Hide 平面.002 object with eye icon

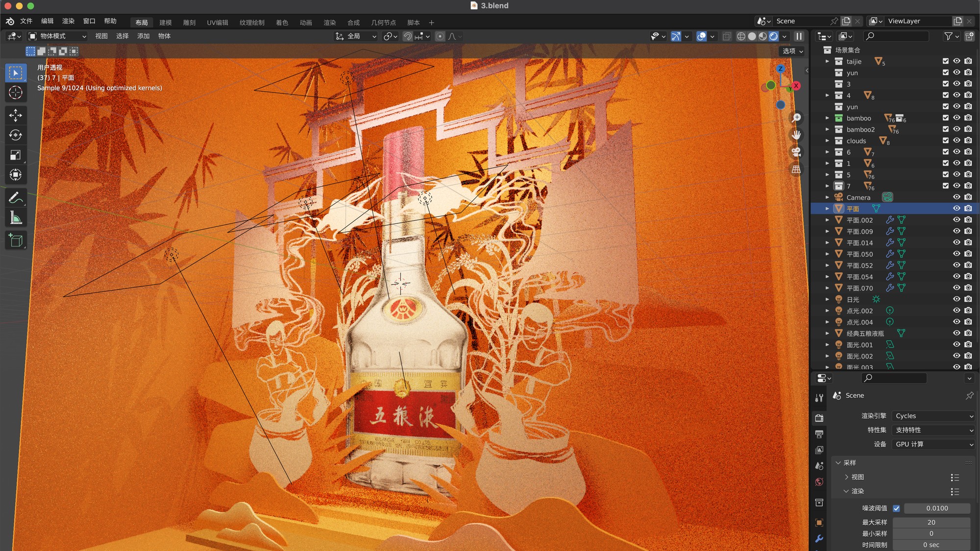pos(956,220)
